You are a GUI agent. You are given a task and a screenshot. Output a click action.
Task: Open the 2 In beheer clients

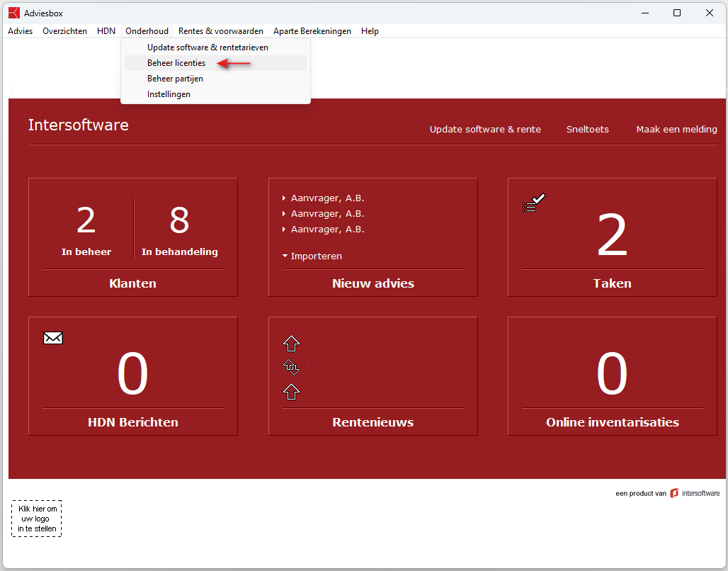pos(86,230)
